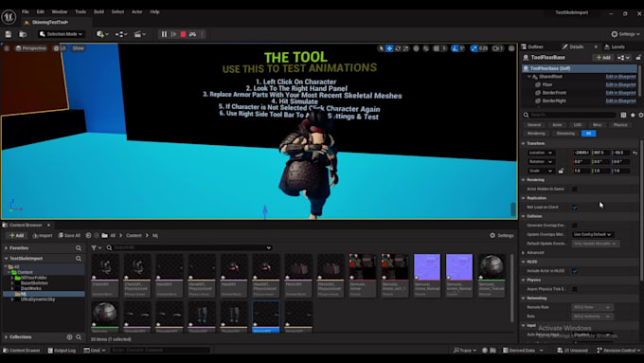Open the Edit menu

pyautogui.click(x=40, y=12)
